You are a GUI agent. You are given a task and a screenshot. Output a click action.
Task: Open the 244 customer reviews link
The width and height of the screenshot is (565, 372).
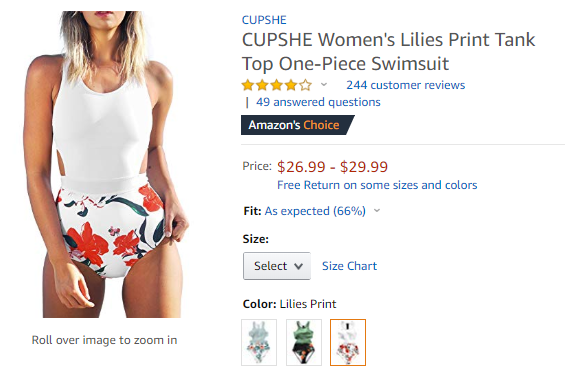tap(405, 85)
